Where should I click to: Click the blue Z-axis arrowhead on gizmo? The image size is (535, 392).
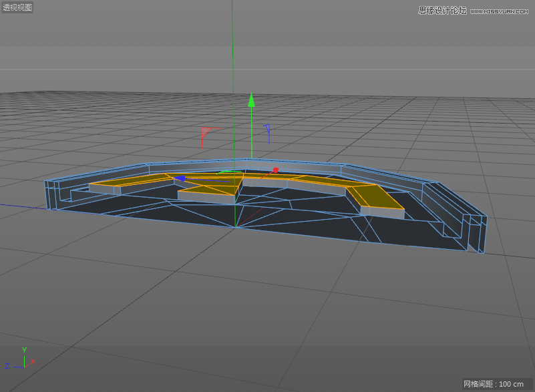coord(180,178)
